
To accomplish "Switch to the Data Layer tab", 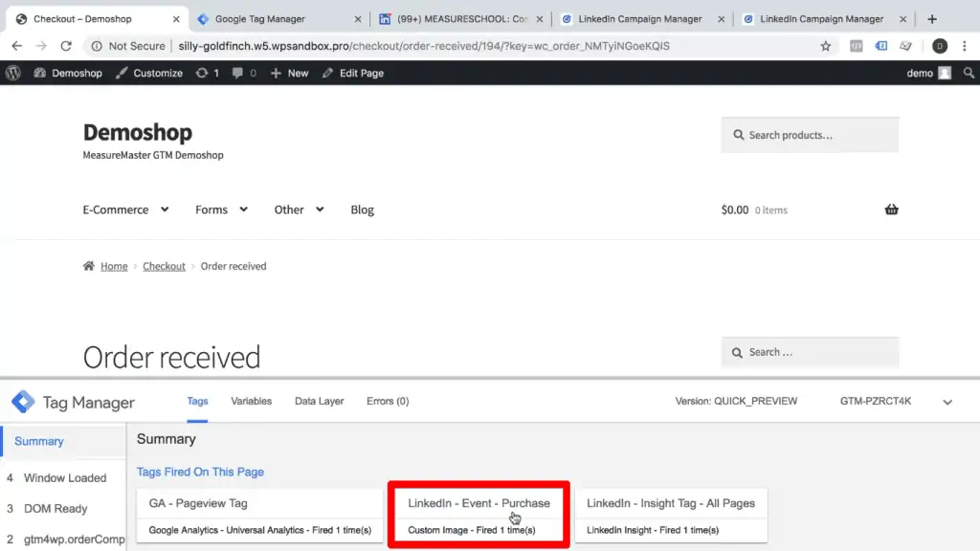I will 319,401.
